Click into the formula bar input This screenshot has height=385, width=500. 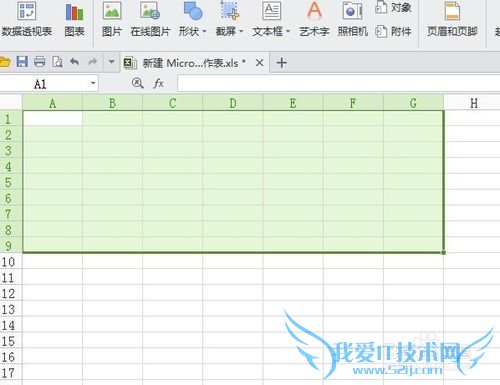point(338,83)
